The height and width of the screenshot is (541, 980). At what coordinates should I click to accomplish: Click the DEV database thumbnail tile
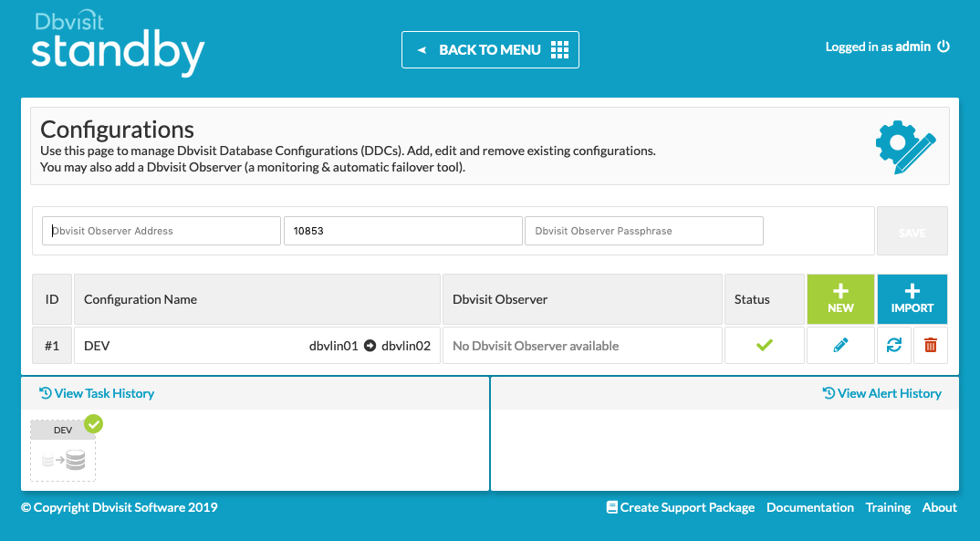[x=63, y=451]
